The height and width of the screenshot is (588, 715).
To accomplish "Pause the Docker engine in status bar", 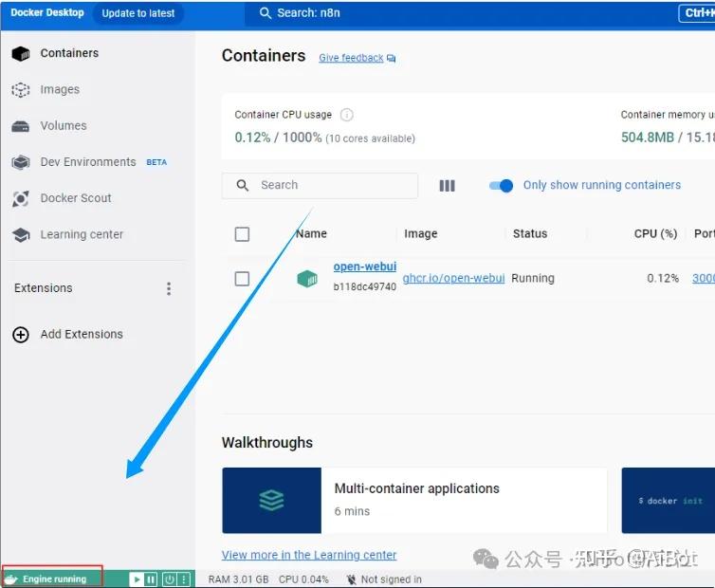I will point(151,579).
